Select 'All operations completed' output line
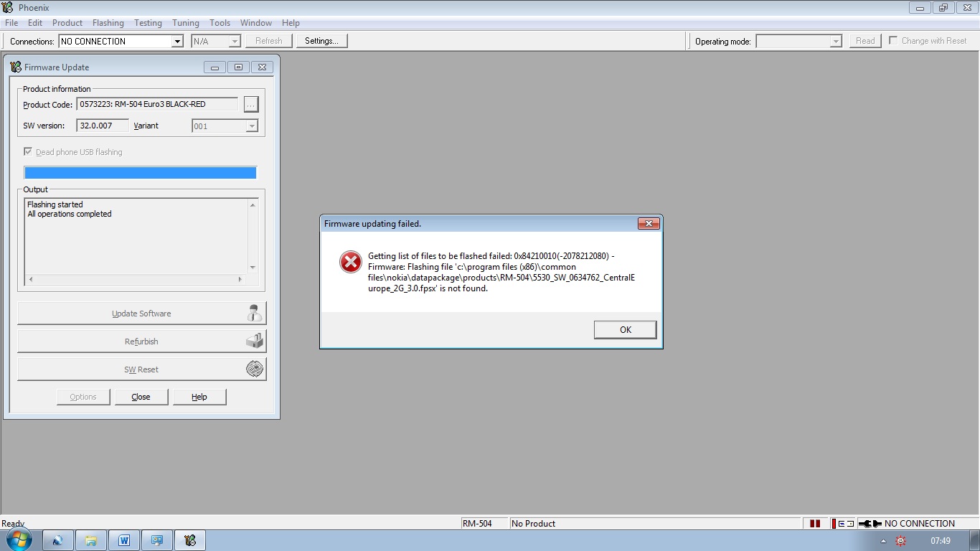980x551 pixels. [x=70, y=214]
